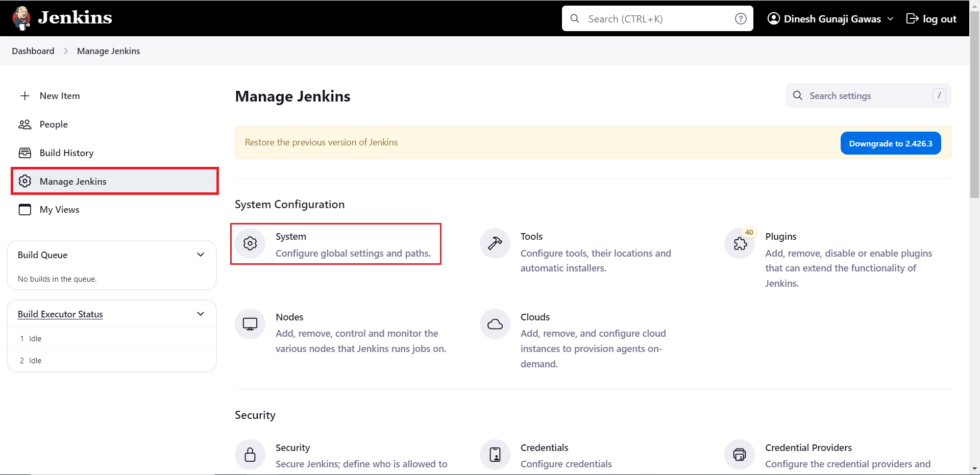Collapse the Build Queue panel

201,255
